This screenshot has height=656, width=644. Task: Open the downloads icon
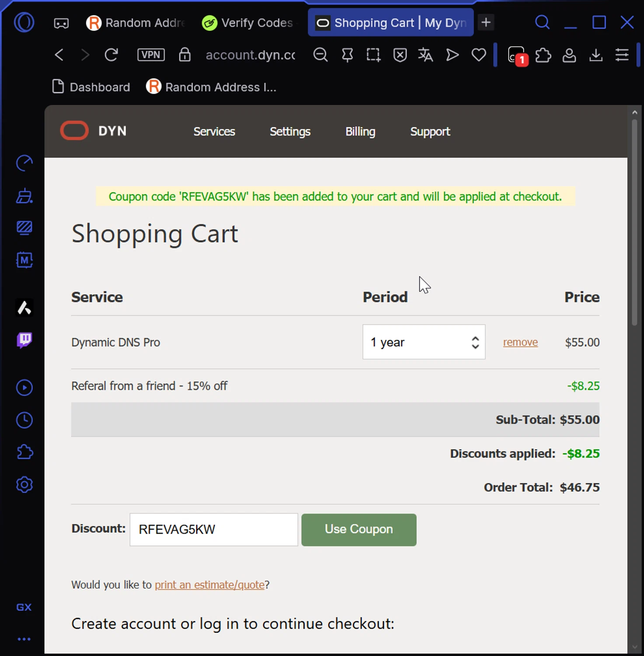[x=596, y=55]
